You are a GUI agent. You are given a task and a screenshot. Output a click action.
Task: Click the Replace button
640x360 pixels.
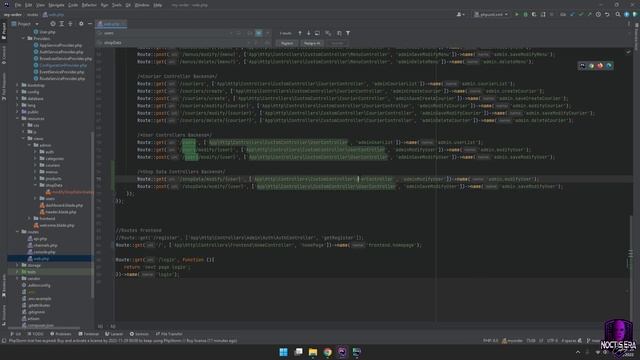click(287, 43)
